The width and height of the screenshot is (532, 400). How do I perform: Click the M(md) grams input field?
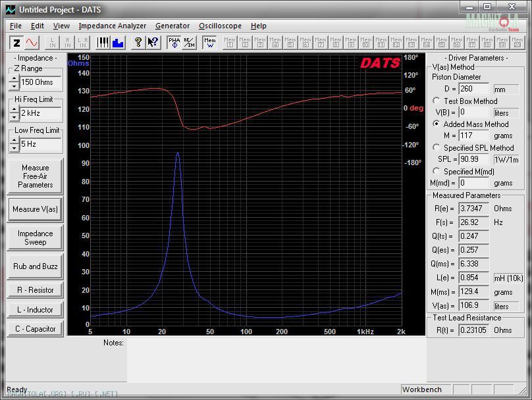[x=473, y=183]
